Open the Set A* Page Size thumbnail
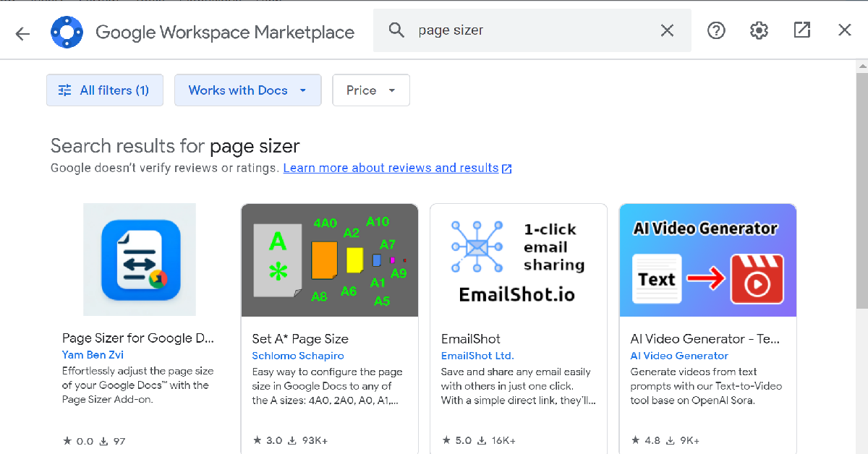868x454 pixels. [330, 260]
